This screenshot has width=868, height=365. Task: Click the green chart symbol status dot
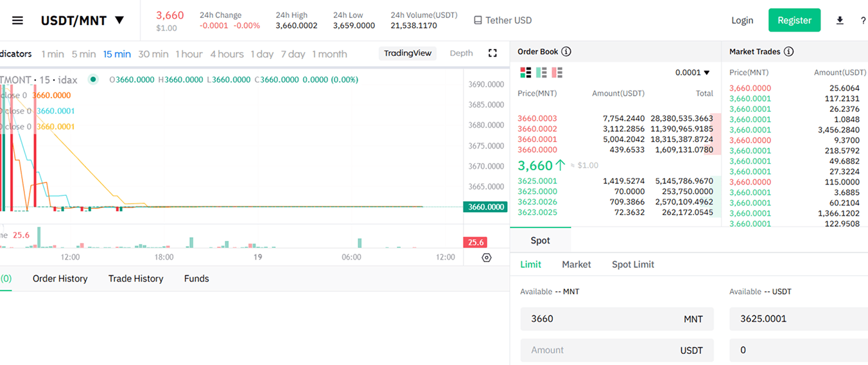coord(93,80)
